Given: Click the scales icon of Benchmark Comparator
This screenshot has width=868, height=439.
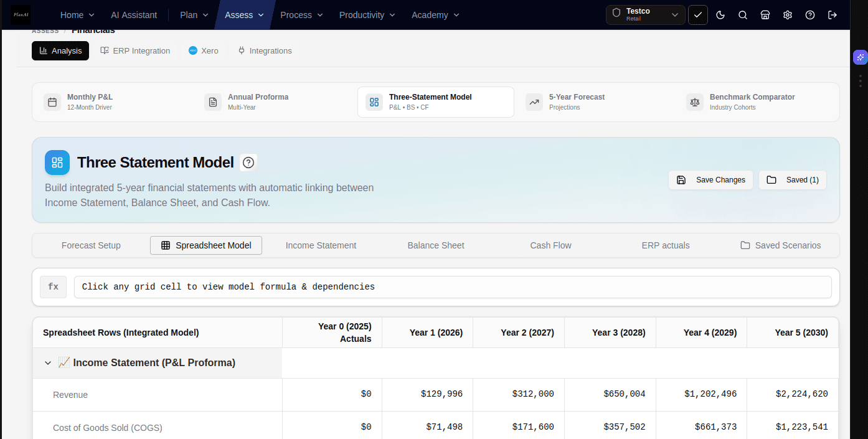Looking at the screenshot, I should coord(695,102).
